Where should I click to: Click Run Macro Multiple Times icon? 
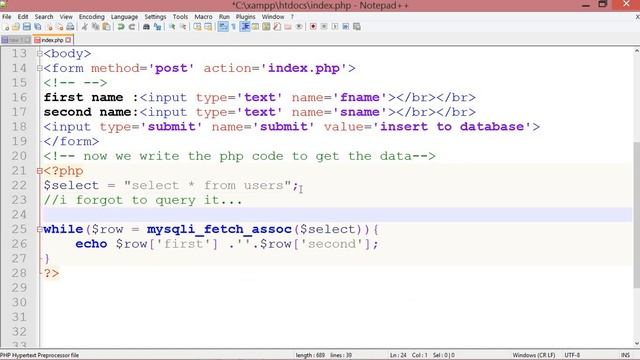[x=346, y=27]
